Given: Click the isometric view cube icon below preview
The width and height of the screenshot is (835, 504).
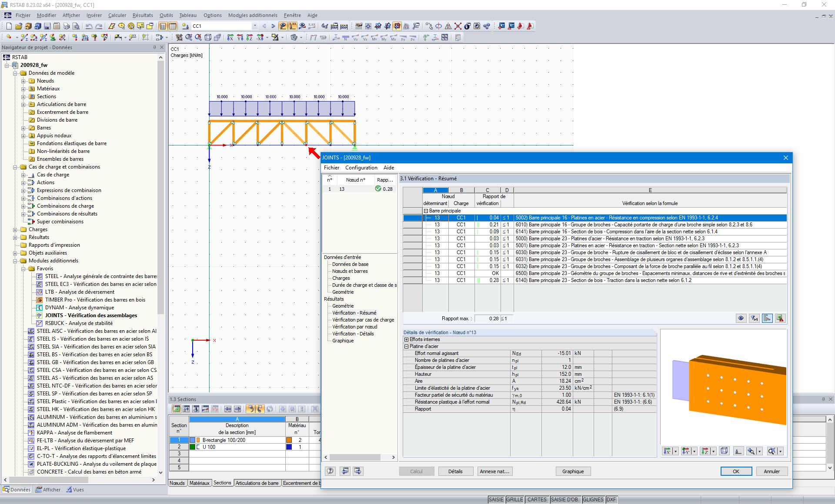Looking at the screenshot, I should tap(724, 451).
